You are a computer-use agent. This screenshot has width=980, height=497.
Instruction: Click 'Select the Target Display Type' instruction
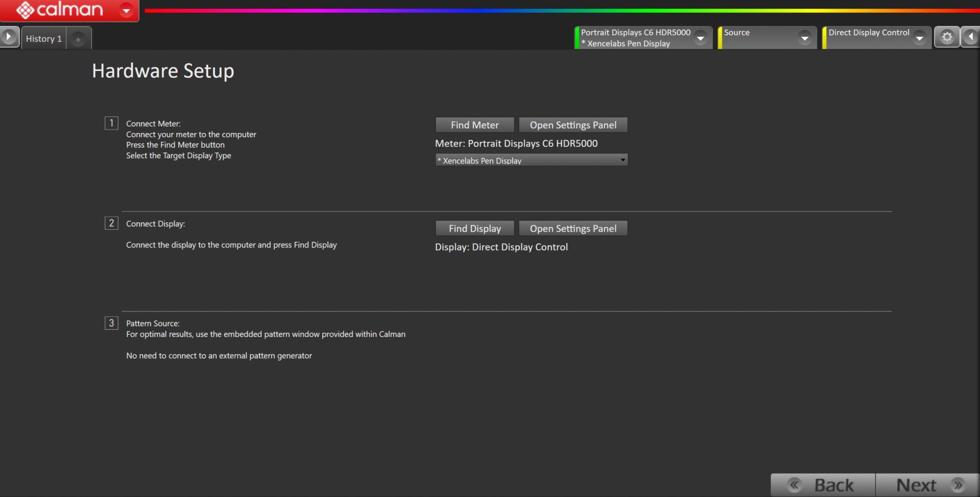pyautogui.click(x=179, y=155)
